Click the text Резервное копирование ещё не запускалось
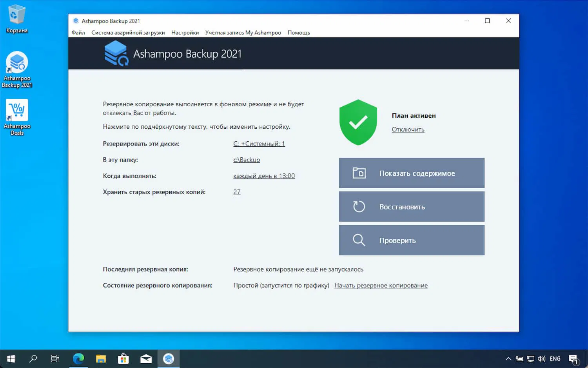Screen dimensions: 588x368 pyautogui.click(x=298, y=269)
